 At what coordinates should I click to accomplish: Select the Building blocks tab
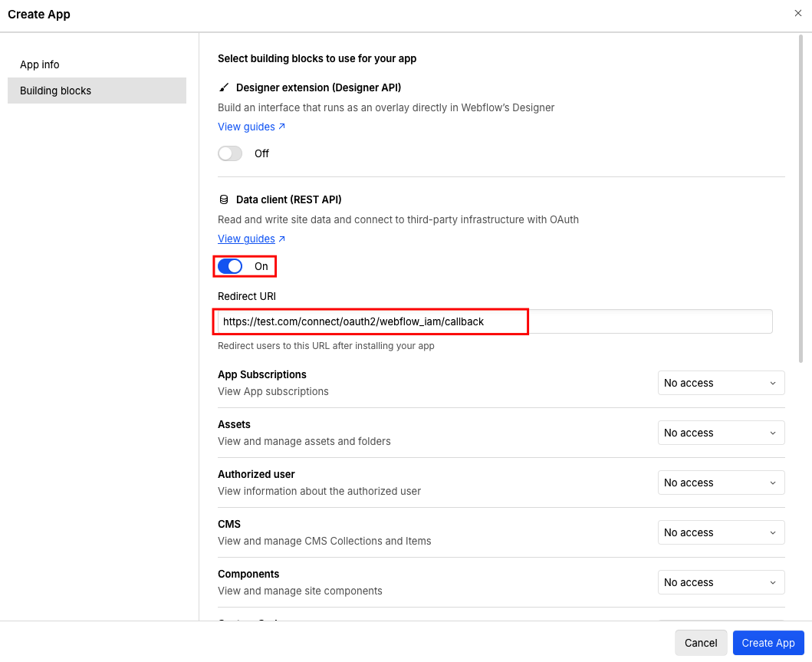[x=97, y=91]
